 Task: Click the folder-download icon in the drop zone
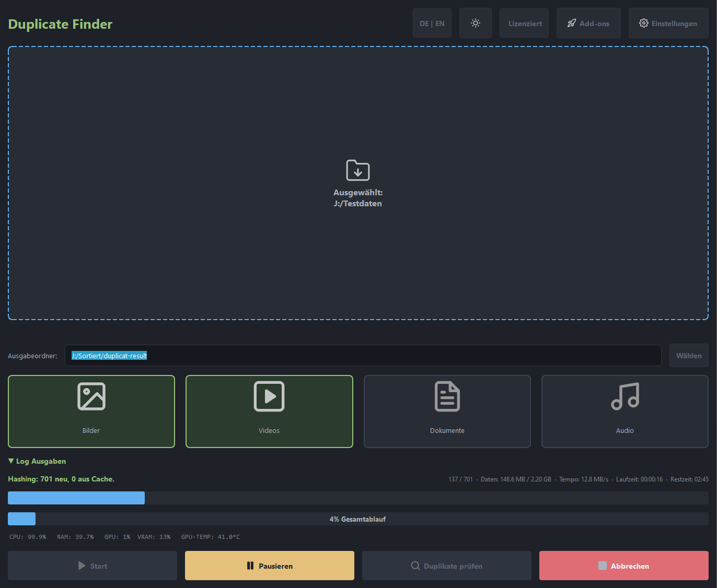click(x=358, y=170)
